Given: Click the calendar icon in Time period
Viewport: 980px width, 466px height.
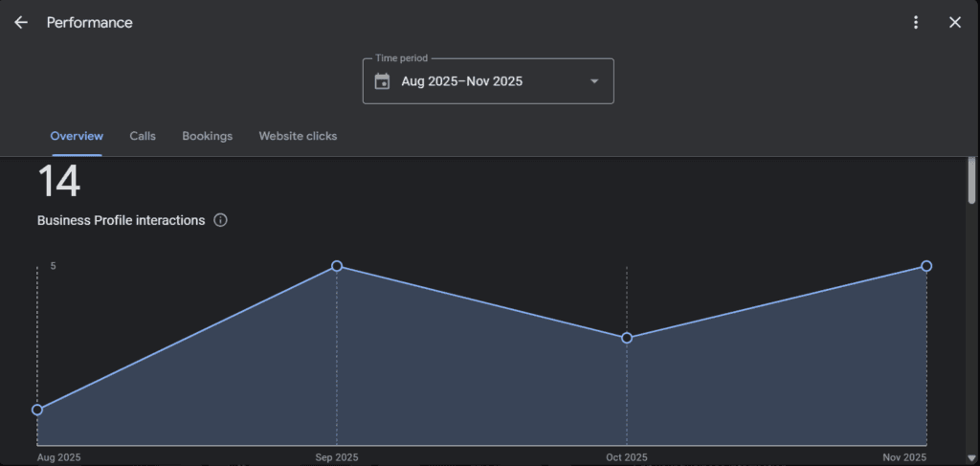Looking at the screenshot, I should tap(382, 81).
